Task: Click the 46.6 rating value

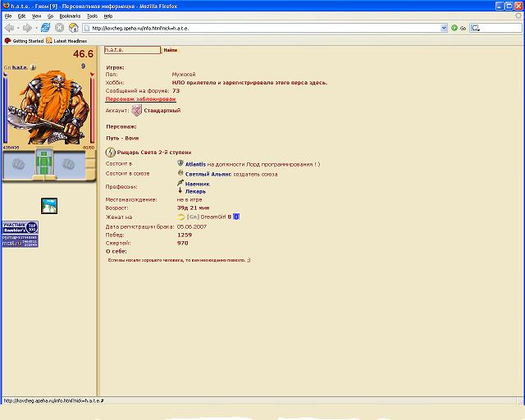Action: pos(83,54)
